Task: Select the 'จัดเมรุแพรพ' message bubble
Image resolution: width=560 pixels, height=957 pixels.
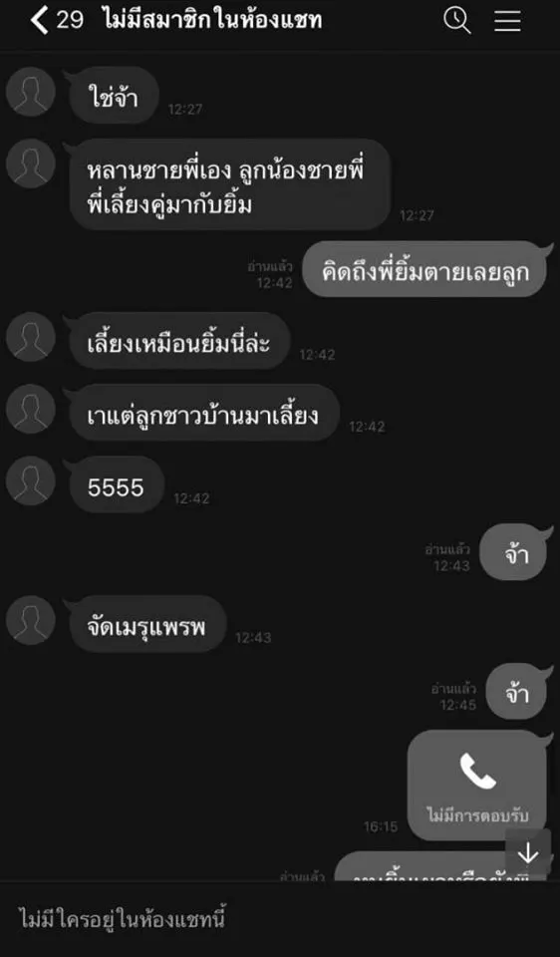Action: click(x=147, y=624)
